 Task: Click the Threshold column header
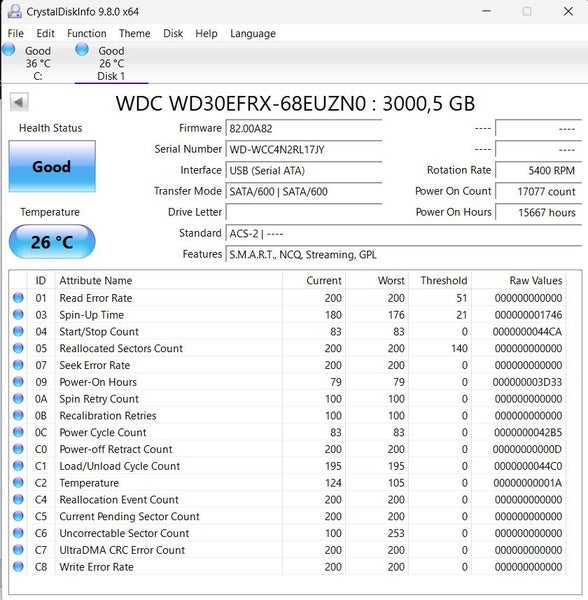click(x=440, y=280)
